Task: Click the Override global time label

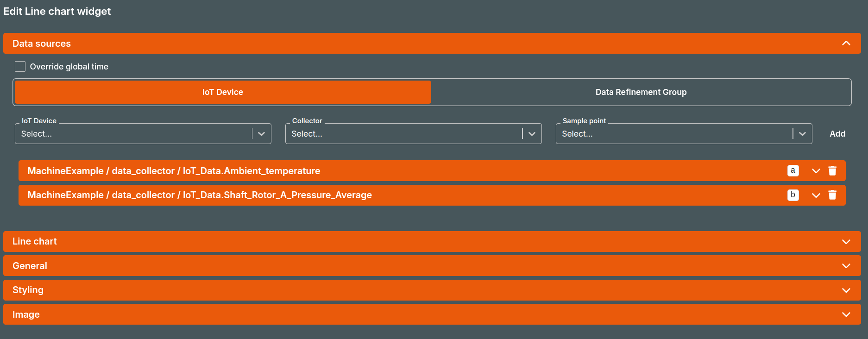Action: pyautogui.click(x=69, y=67)
